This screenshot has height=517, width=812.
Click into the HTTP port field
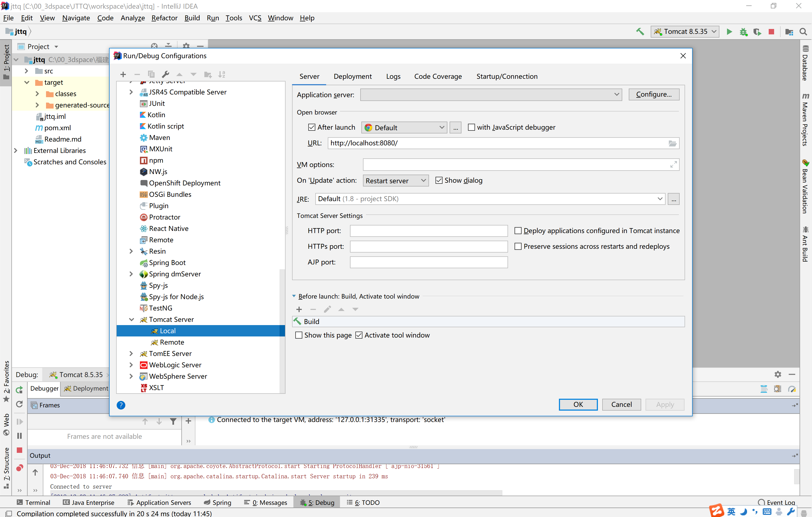[x=428, y=231]
